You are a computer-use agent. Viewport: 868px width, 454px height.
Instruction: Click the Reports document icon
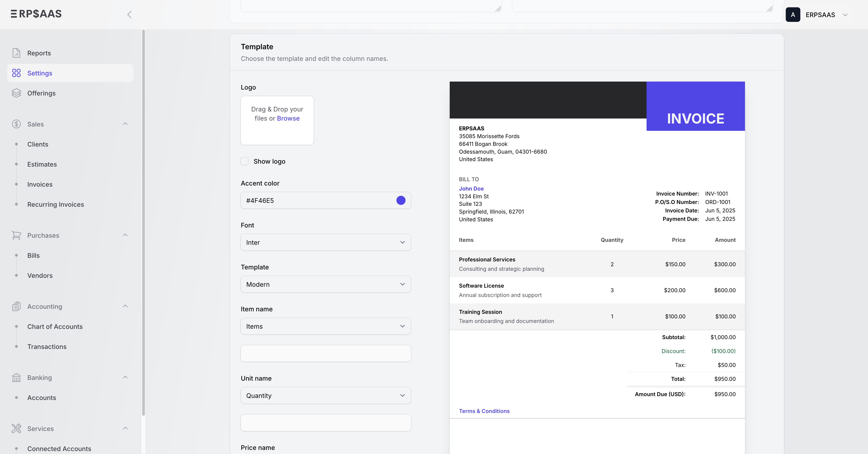point(16,53)
